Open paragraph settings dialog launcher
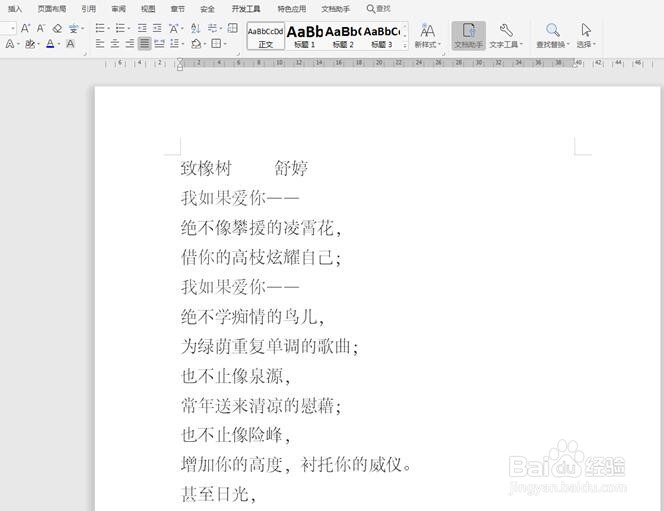Screen dimensions: 664x511 238,54
